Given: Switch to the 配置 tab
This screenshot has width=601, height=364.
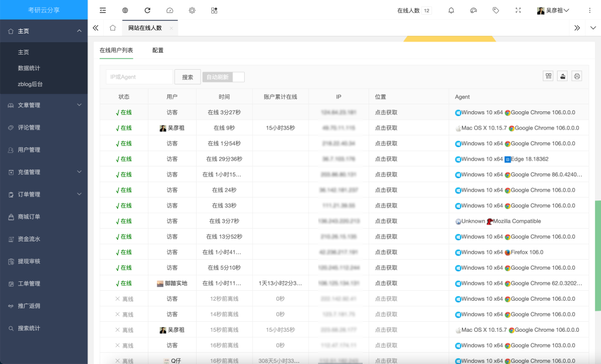Looking at the screenshot, I should point(158,50).
